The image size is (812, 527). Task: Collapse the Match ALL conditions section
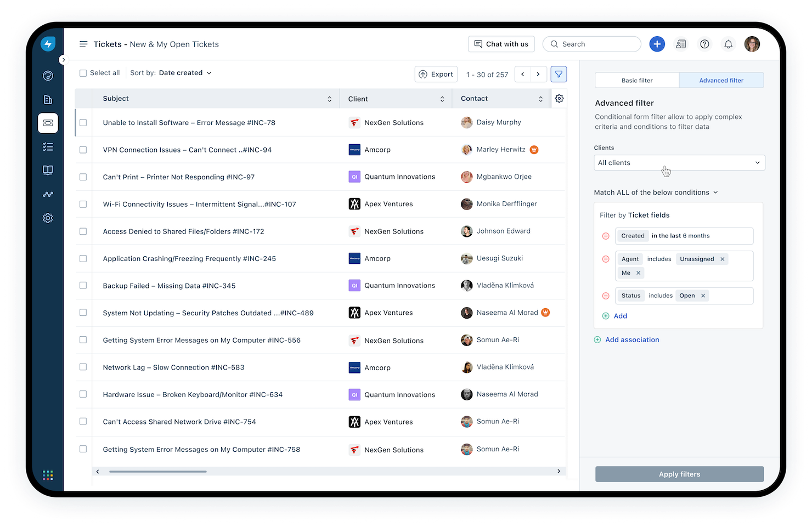tap(715, 192)
